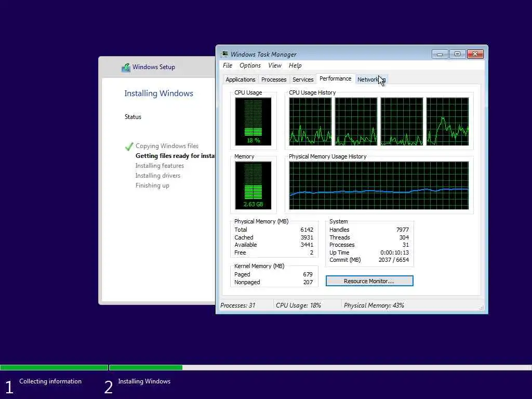Click the Task Manager title bar icon
The image size is (532, 399).
[224, 54]
